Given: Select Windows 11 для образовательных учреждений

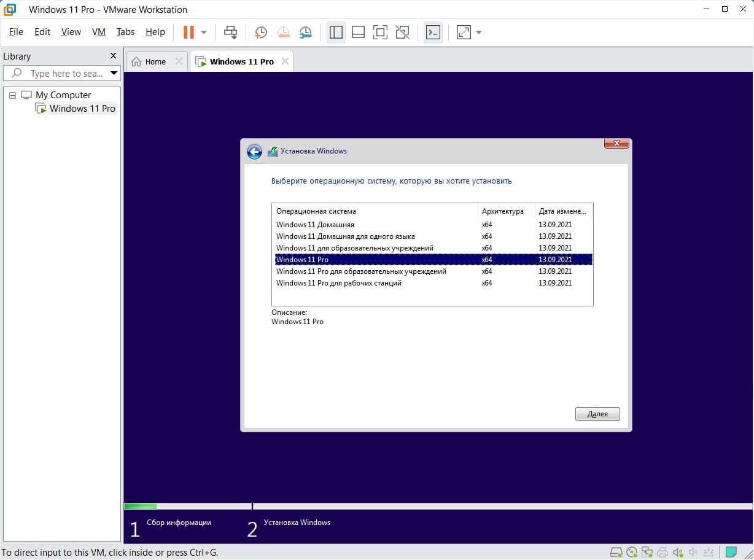Looking at the screenshot, I should coord(433,248).
